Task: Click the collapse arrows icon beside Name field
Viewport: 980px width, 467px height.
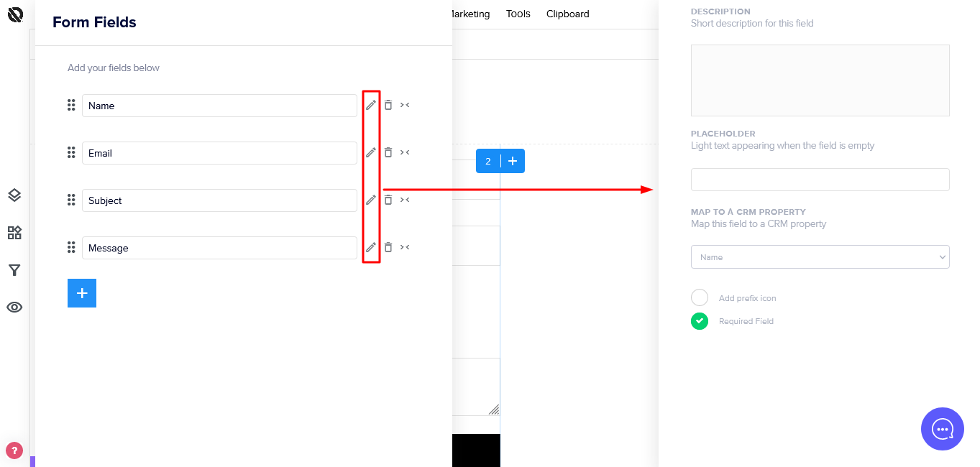Action: coord(405,105)
